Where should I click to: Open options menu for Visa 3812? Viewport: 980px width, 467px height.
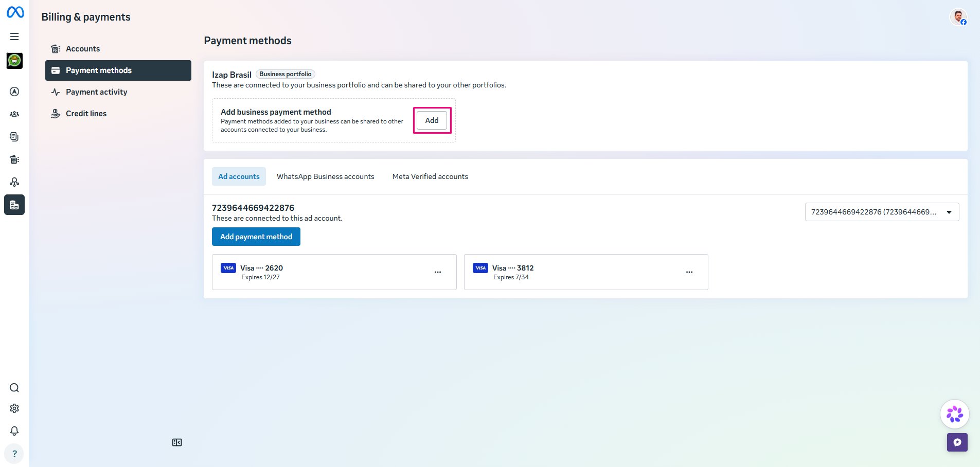(689, 272)
